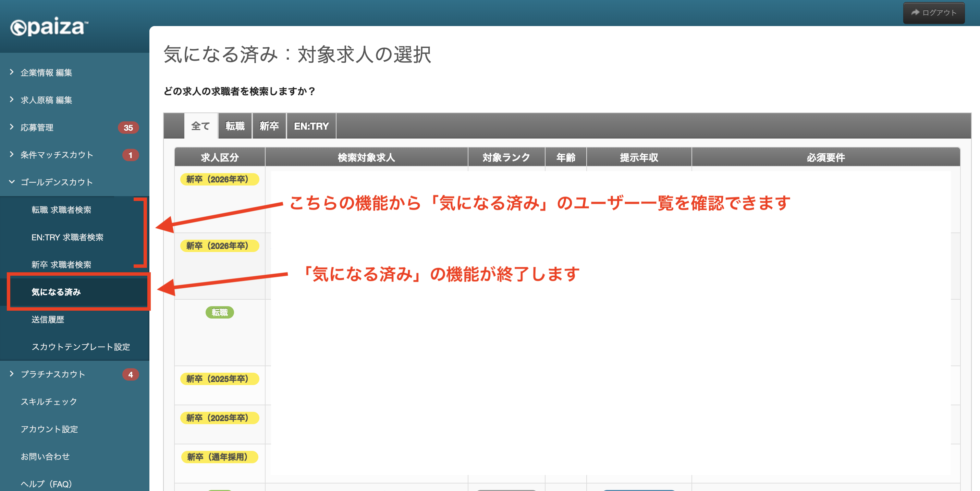The image size is (980, 491).
Task: Click the 必須要件 column header
Action: click(x=825, y=157)
